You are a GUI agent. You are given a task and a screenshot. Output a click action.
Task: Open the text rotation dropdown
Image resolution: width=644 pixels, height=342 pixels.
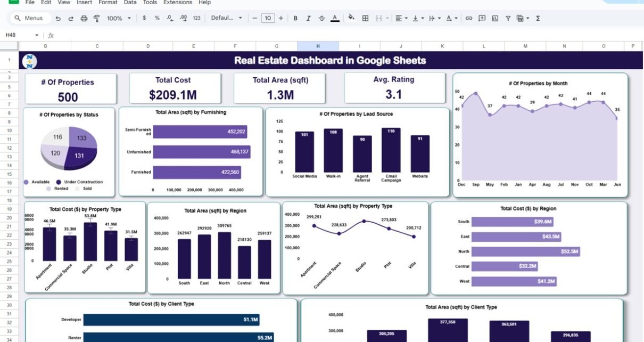(x=451, y=18)
